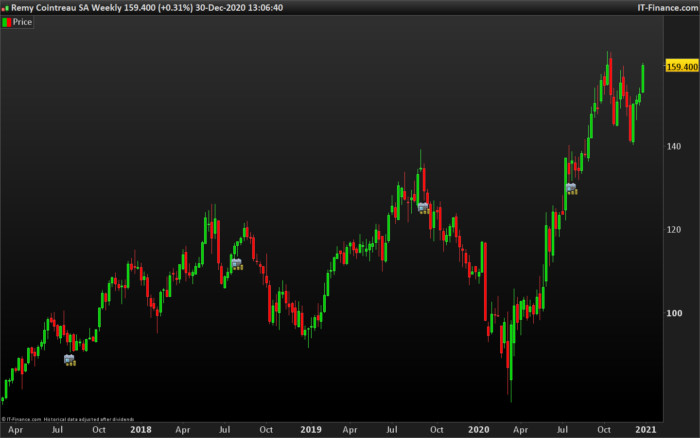Click the 30-Dec-2020 13:06:40 timestamp

point(239,8)
